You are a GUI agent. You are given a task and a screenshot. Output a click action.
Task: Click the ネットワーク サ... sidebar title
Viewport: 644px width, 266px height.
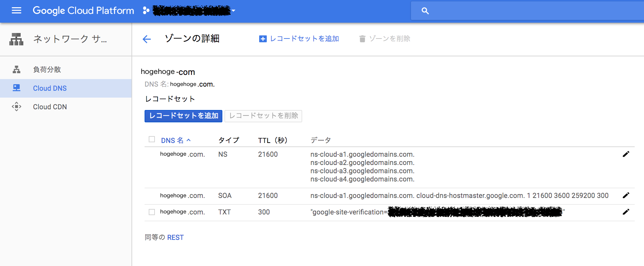70,39
